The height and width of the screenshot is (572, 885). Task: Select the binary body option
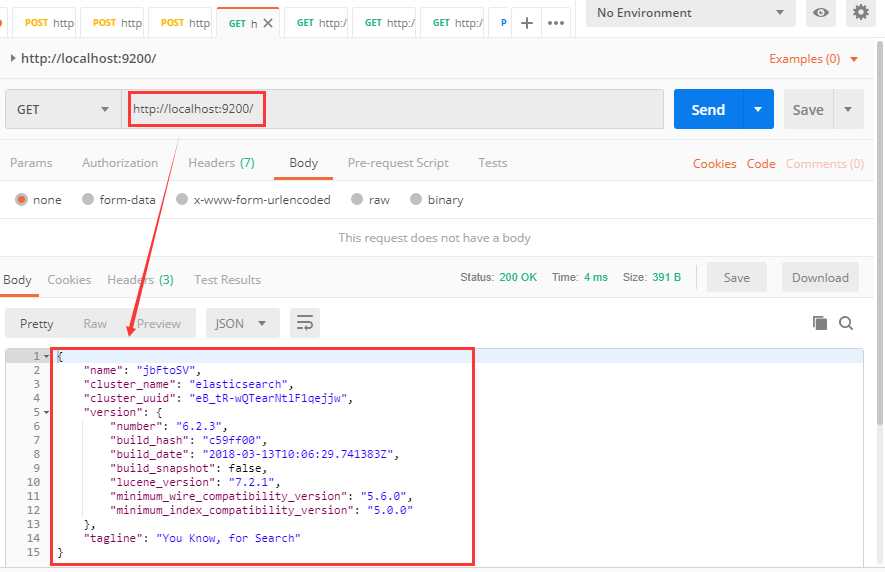tap(416, 199)
